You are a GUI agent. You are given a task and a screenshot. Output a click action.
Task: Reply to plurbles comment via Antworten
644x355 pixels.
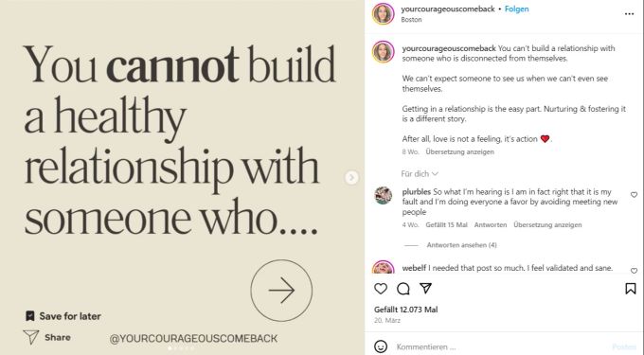click(491, 225)
